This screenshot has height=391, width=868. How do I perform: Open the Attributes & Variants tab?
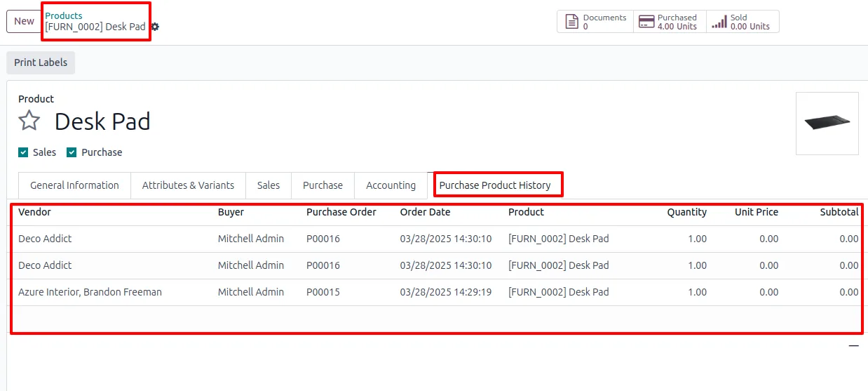pyautogui.click(x=188, y=185)
